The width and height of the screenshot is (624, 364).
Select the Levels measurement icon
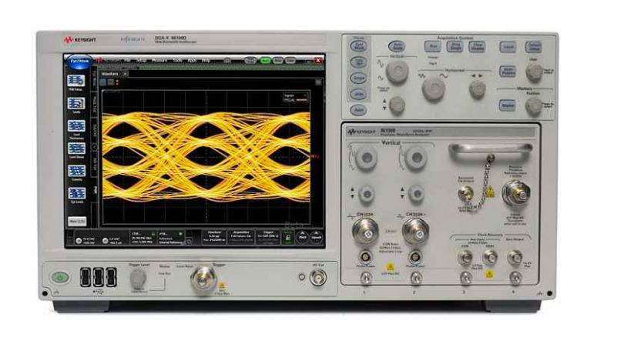click(75, 105)
